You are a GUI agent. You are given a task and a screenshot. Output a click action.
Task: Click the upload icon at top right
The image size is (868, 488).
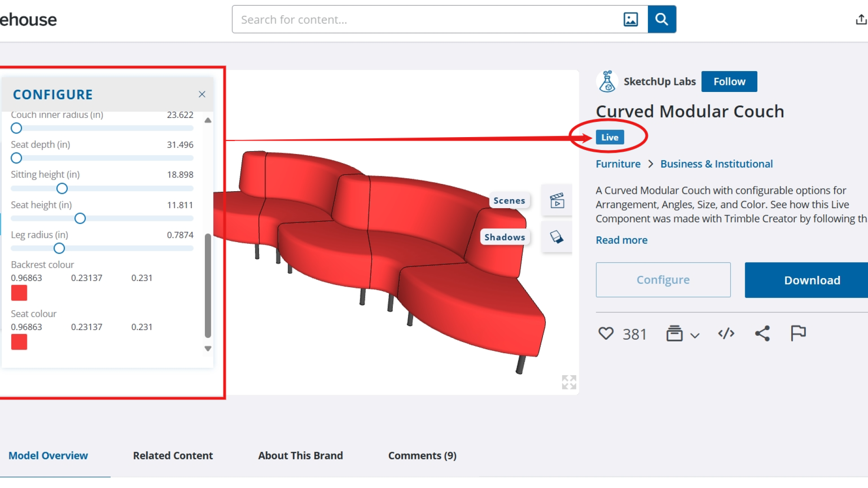861,20
